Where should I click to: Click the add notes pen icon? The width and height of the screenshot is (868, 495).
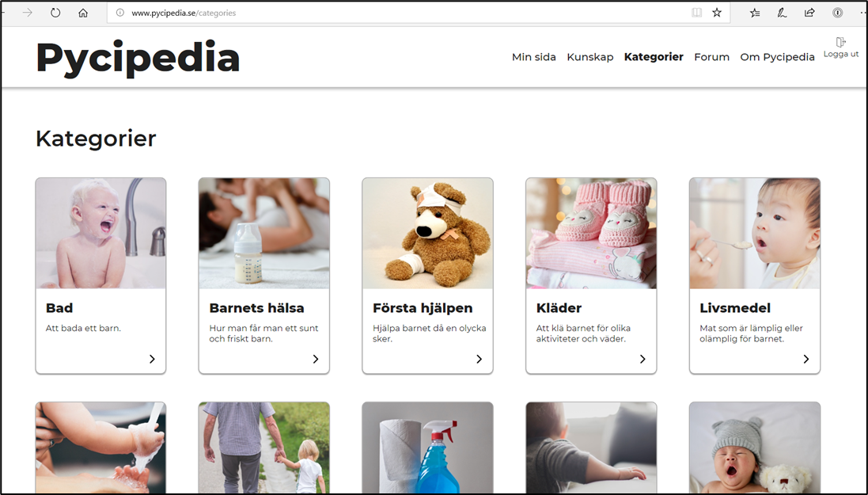[782, 13]
